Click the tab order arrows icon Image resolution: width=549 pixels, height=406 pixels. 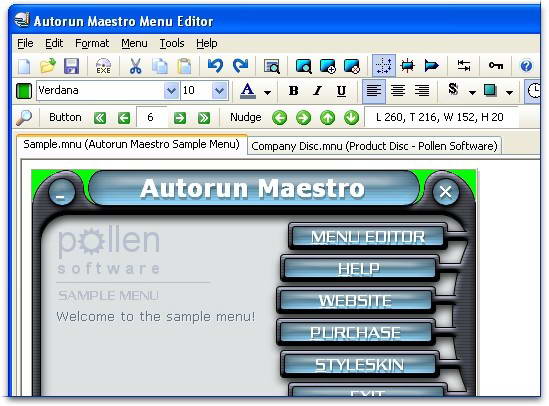tap(464, 66)
